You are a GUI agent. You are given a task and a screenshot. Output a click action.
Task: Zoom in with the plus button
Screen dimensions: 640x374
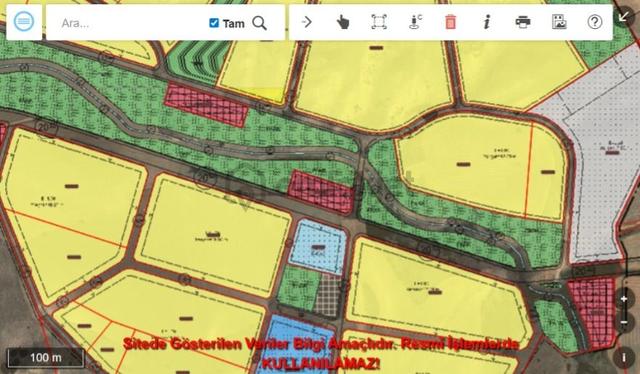click(x=624, y=299)
